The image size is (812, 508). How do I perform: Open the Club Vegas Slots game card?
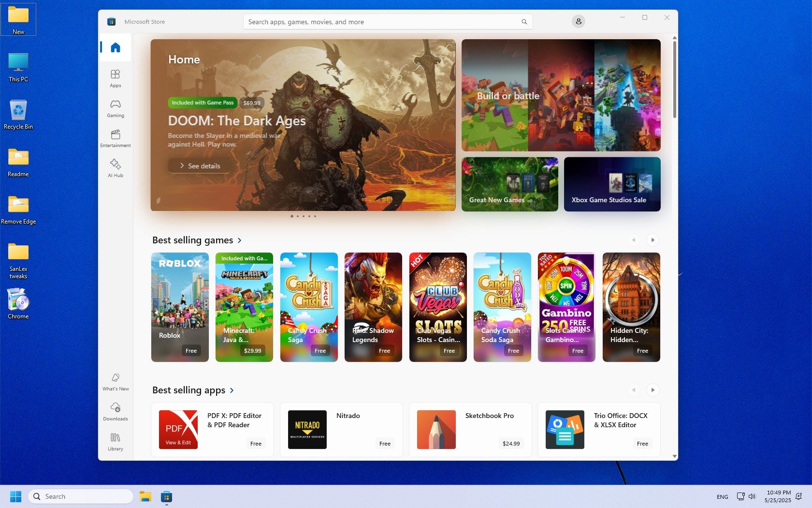click(x=438, y=307)
